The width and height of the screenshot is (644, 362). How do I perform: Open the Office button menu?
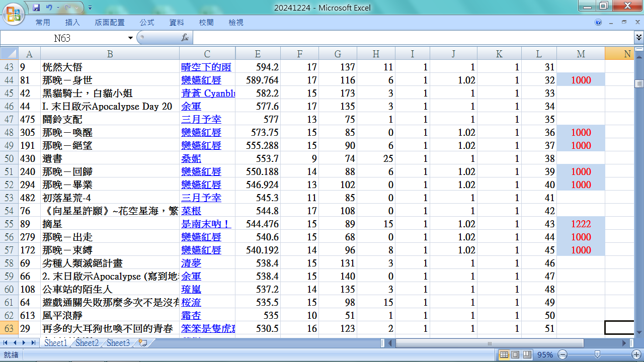[13, 13]
